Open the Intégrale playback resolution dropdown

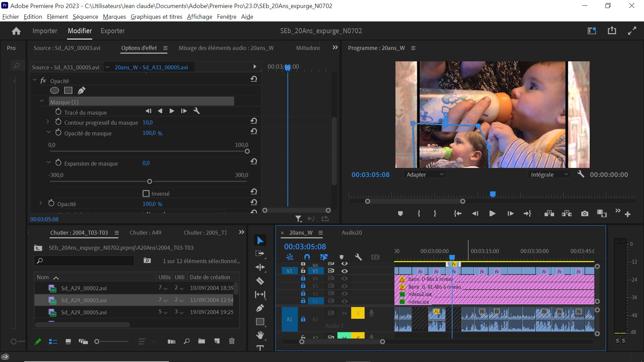pos(549,174)
